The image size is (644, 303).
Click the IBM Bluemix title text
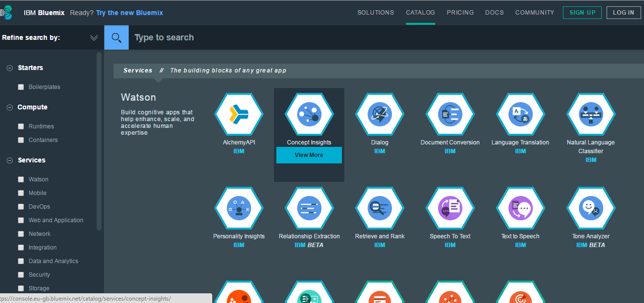(44, 13)
